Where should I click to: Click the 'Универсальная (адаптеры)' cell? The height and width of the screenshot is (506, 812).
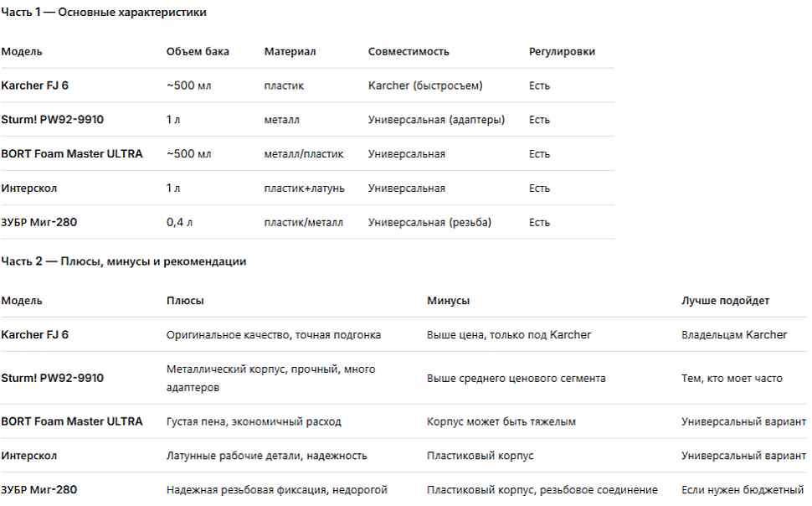pyautogui.click(x=436, y=120)
